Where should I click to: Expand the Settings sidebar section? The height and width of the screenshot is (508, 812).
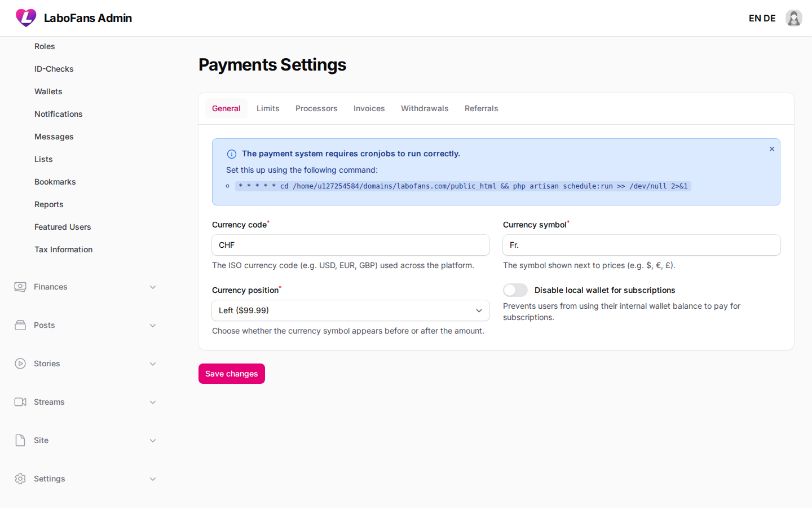pos(153,479)
